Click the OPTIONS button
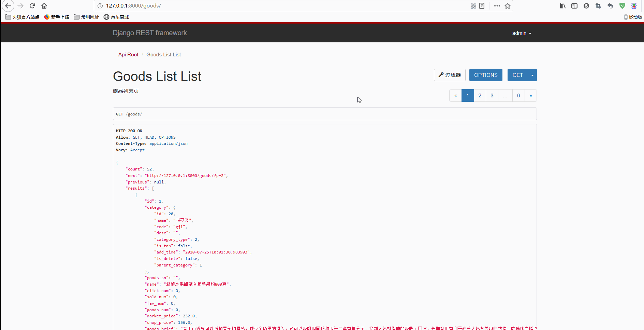 [x=486, y=75]
